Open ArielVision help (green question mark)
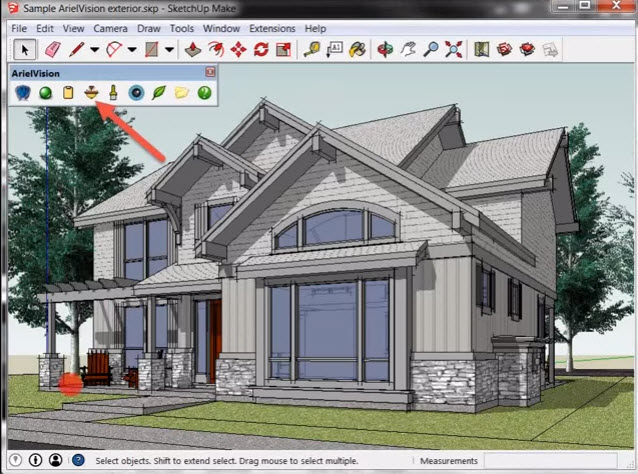The height and width of the screenshot is (474, 638). 204,93
